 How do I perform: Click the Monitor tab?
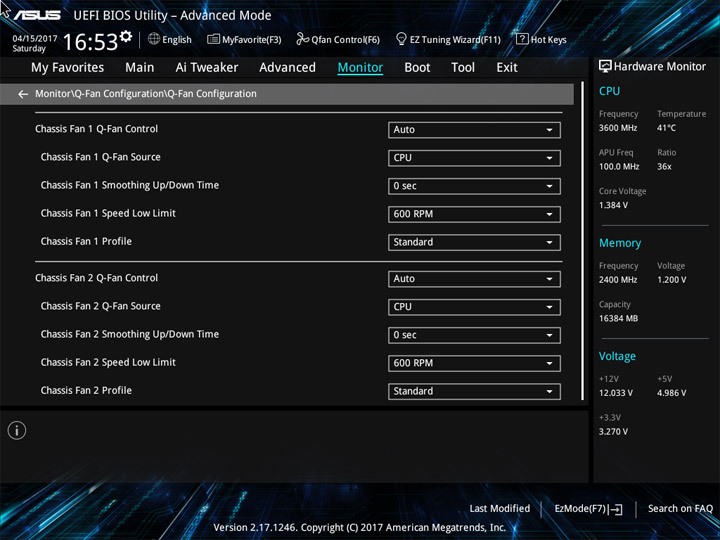tap(360, 68)
